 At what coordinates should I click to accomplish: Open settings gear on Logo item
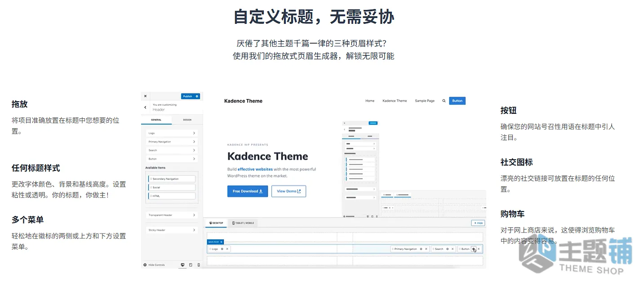pyautogui.click(x=222, y=249)
